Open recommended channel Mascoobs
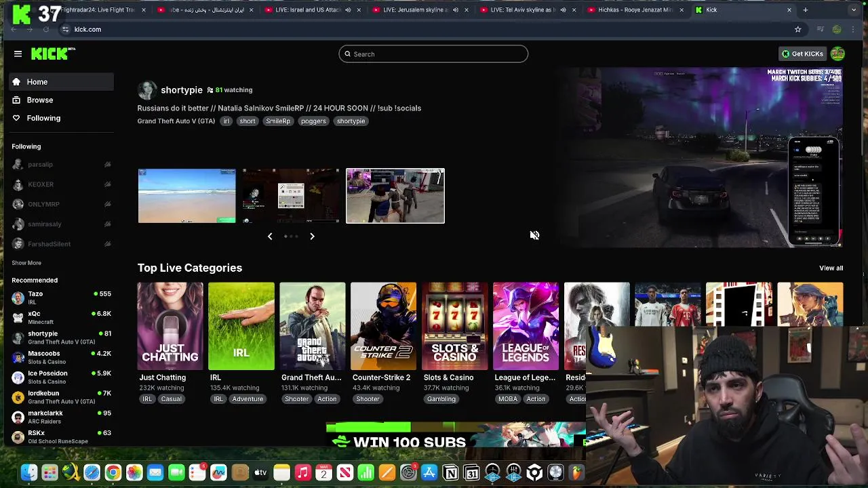 [62, 357]
